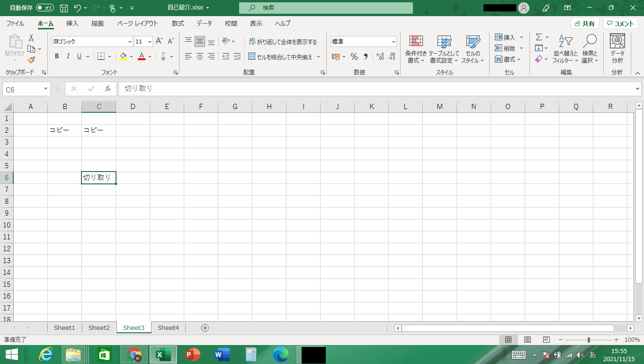Switch to Normal view in status bar

point(509,340)
